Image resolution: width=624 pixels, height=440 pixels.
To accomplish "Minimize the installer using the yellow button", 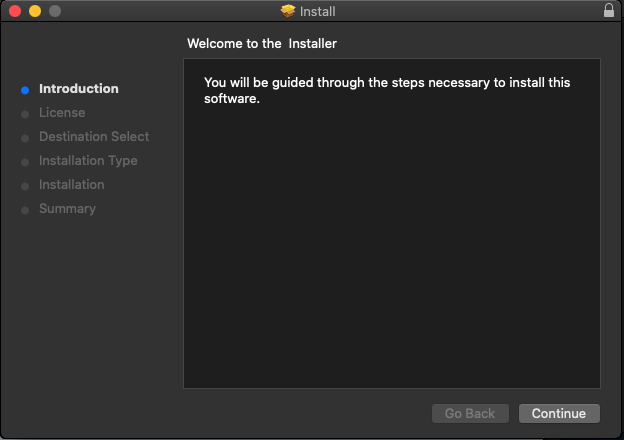I will (x=34, y=11).
